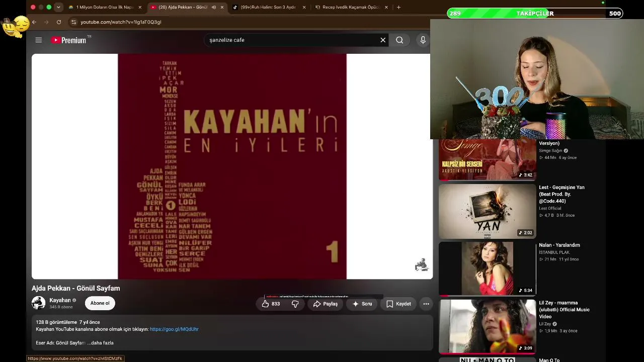Switch to Recep İvedik Kaçamak tab

tap(350, 7)
